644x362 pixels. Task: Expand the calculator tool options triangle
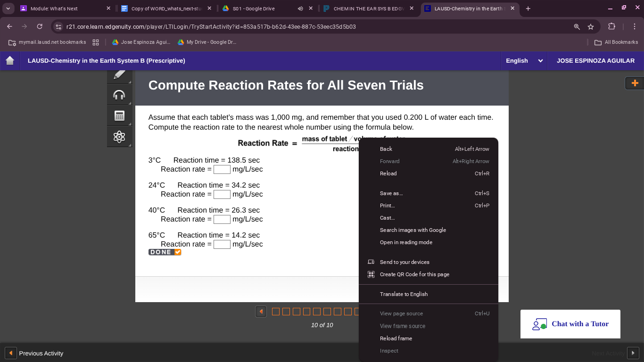129,123
